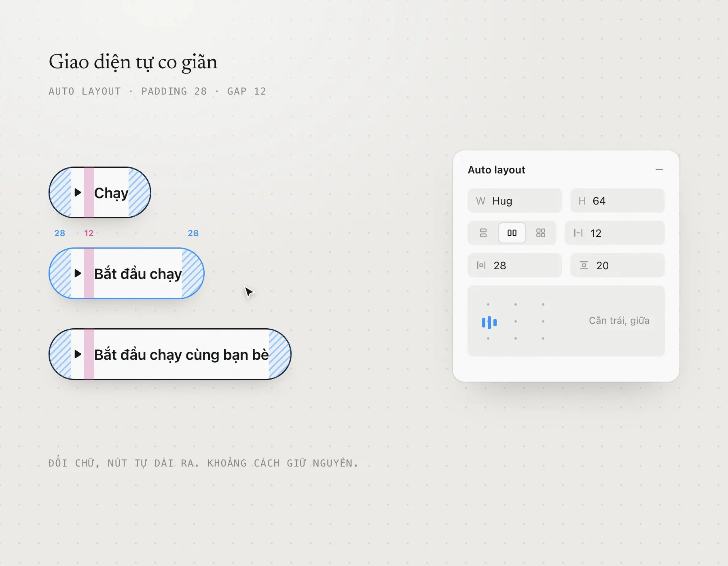The height and width of the screenshot is (566, 728).
Task: Click play icon in "Bắt đầu chạy cùng bạn bè"
Action: click(x=78, y=354)
